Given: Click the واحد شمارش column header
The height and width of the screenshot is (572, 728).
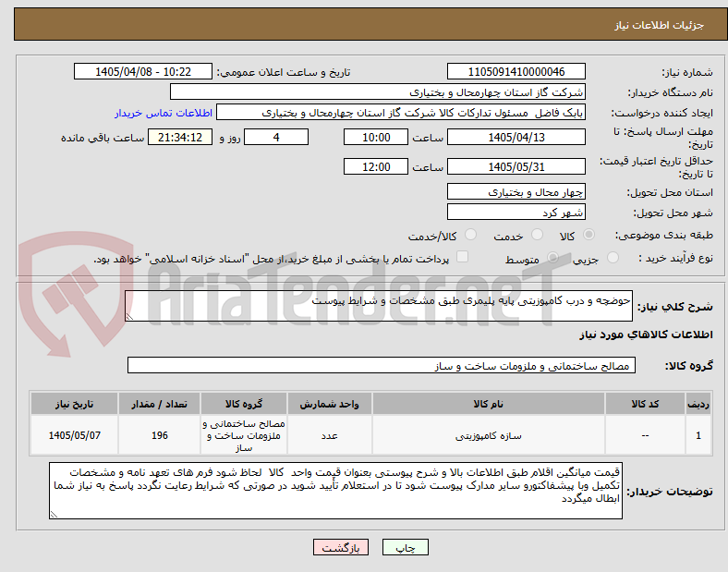Looking at the screenshot, I should click(329, 404).
